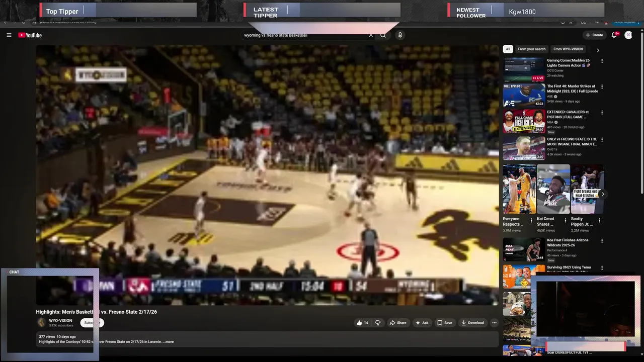Image resolution: width=644 pixels, height=362 pixels.
Task: Click the Cold 1s channel name
Action: point(552,149)
